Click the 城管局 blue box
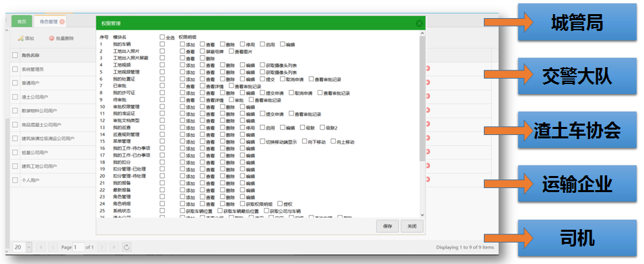The width and height of the screenshot is (644, 264). pyautogui.click(x=577, y=23)
